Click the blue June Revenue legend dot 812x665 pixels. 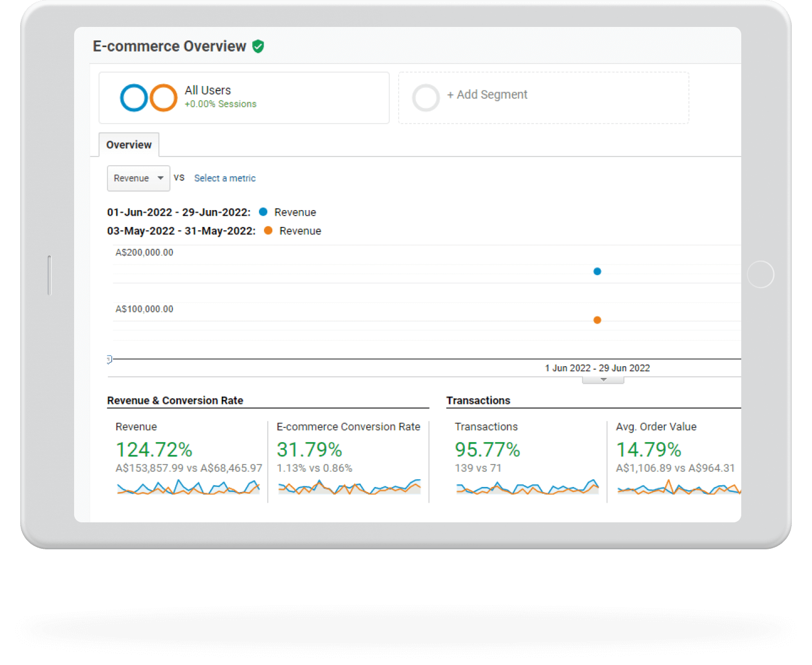coord(263,212)
